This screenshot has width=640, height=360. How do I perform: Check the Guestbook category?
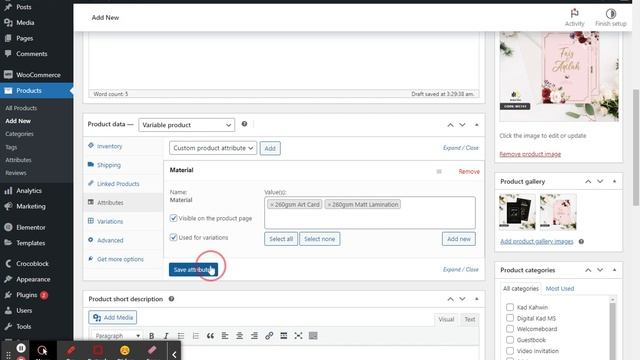(x=510, y=340)
